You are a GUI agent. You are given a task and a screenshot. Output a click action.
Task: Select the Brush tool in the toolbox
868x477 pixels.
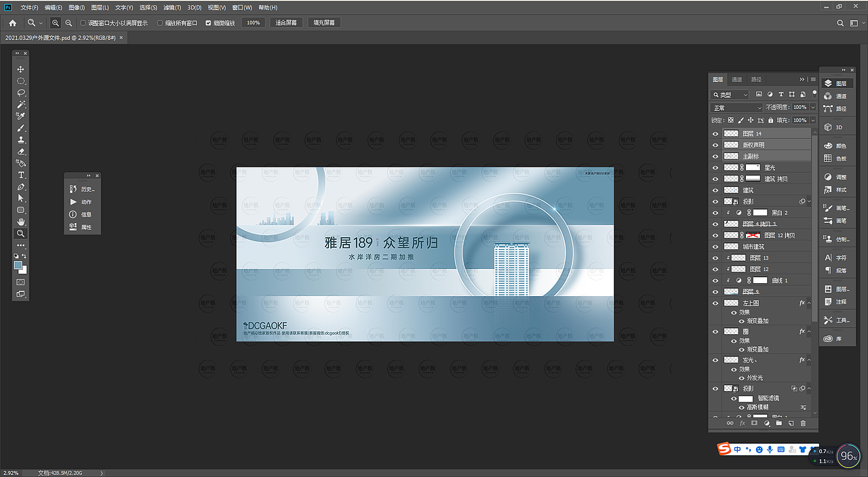pos(21,128)
